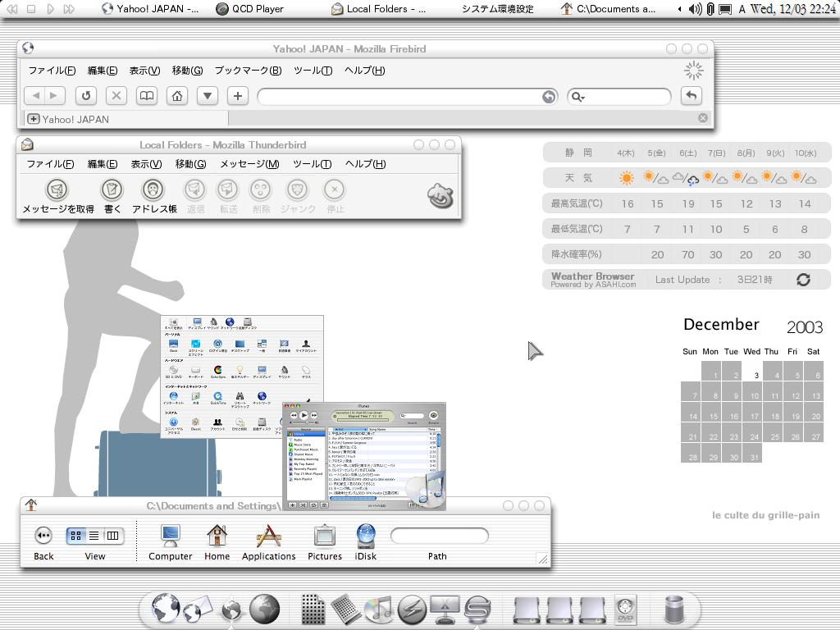Open Computer in the file browser toolbar
Viewport: 840px width, 630px height.
tap(171, 543)
